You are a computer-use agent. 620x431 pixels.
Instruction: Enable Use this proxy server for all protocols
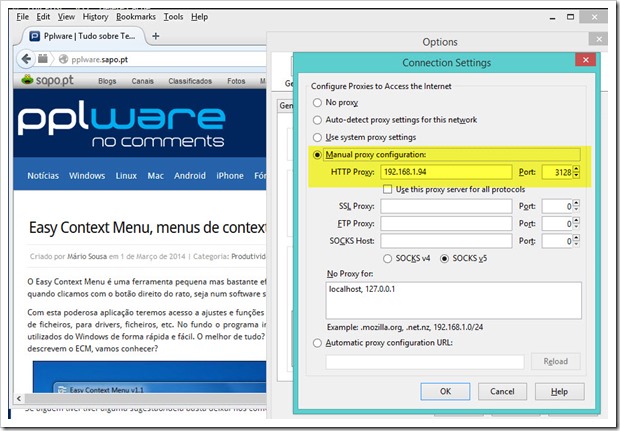coord(387,189)
